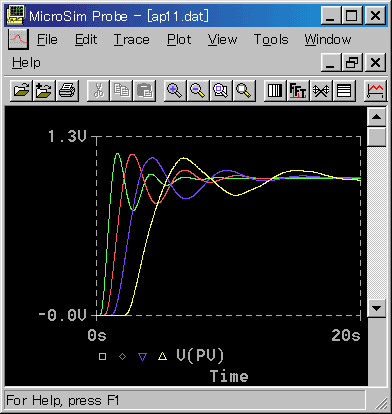Click the scroll up arrow button

(x=376, y=117)
